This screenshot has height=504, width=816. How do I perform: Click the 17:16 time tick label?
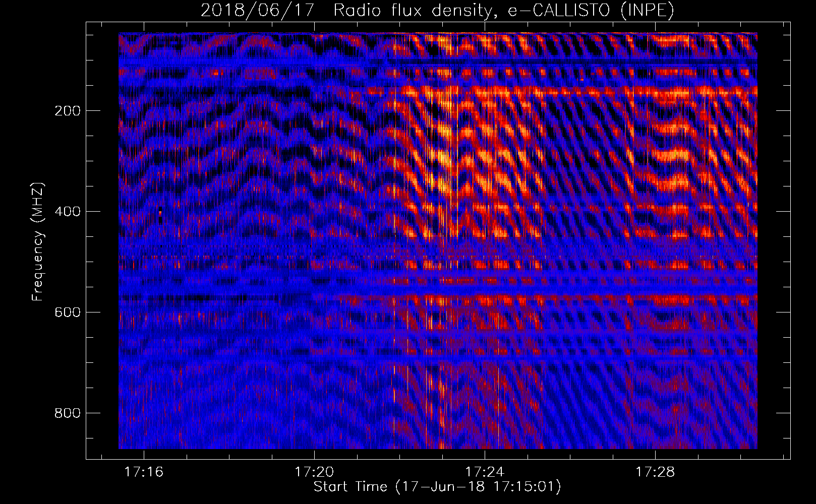coord(144,472)
